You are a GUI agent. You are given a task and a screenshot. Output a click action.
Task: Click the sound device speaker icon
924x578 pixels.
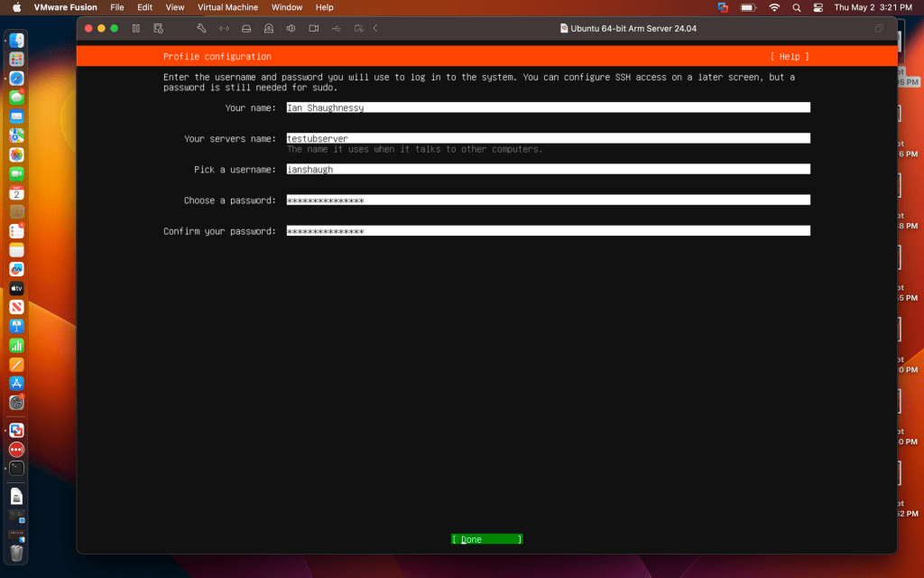[291, 29]
